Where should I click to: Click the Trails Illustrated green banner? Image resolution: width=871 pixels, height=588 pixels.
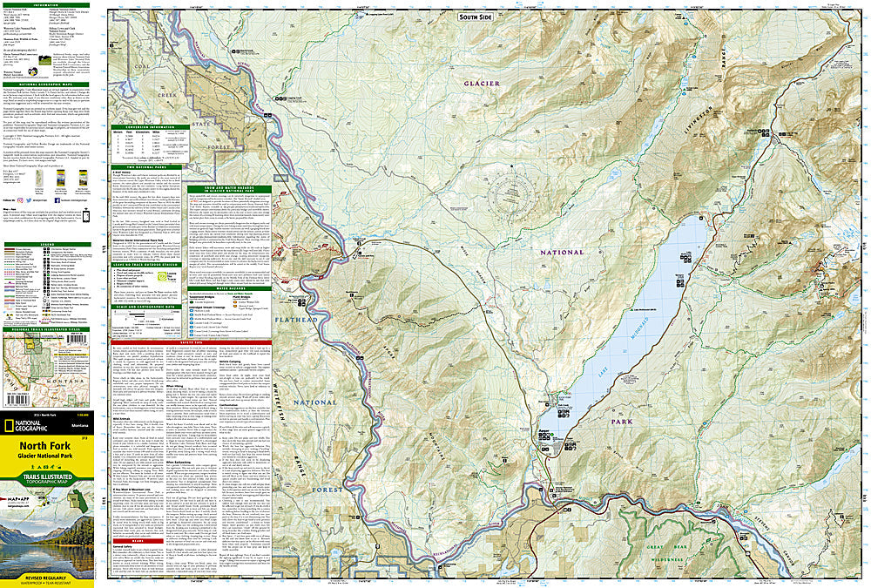[49, 477]
